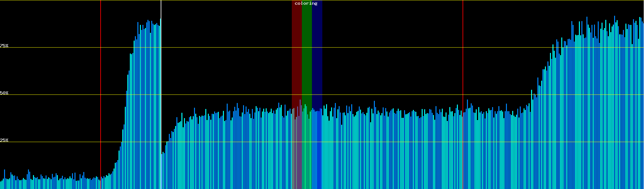Select the blue coloring band
The height and width of the screenshot is (189, 644).
click(317, 63)
